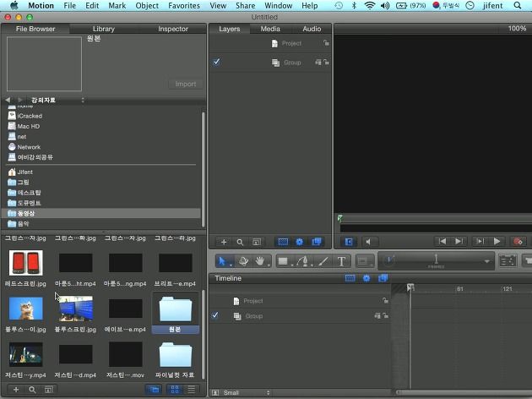This screenshot has width=532, height=399.
Task: Switch to the Media tab
Action: pyautogui.click(x=270, y=29)
